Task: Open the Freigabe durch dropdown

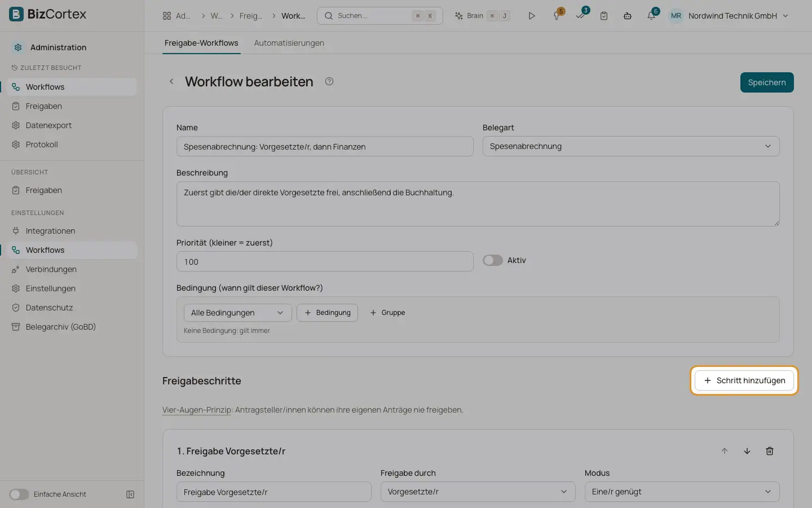Action: coord(478,492)
